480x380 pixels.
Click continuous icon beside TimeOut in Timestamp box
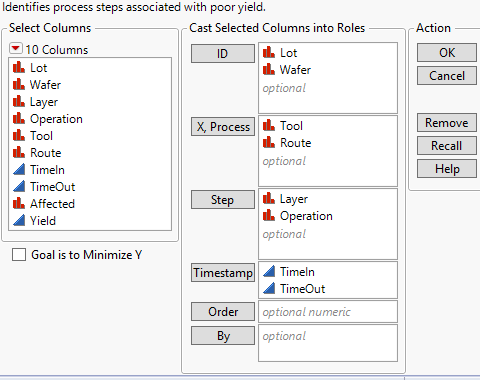pyautogui.click(x=269, y=288)
